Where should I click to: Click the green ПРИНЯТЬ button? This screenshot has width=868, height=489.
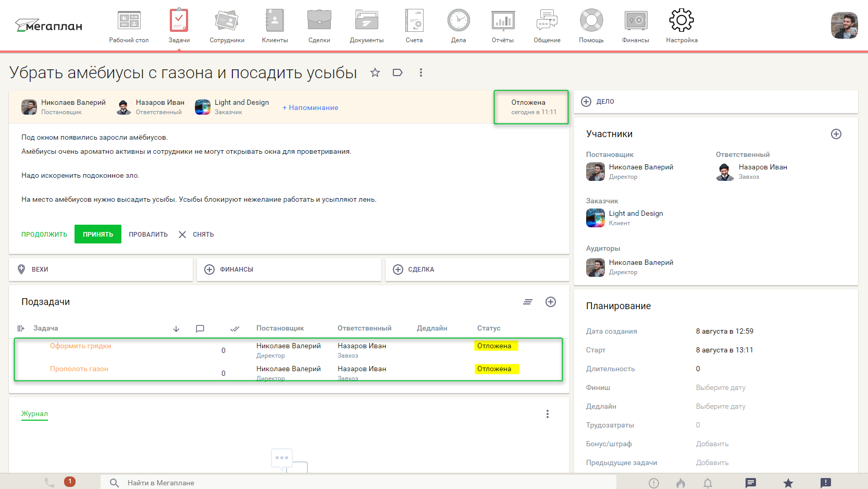[x=98, y=234]
